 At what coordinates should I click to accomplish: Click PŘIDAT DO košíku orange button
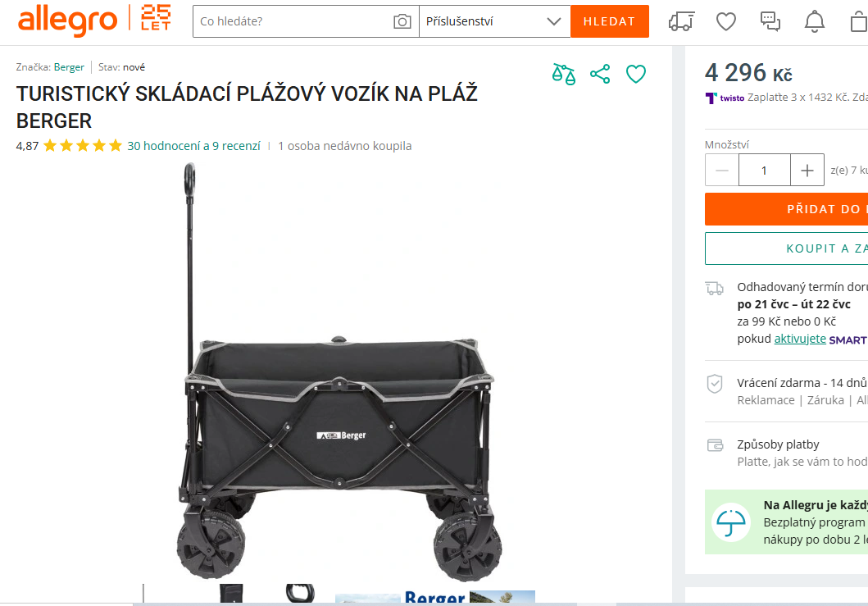coord(786,209)
